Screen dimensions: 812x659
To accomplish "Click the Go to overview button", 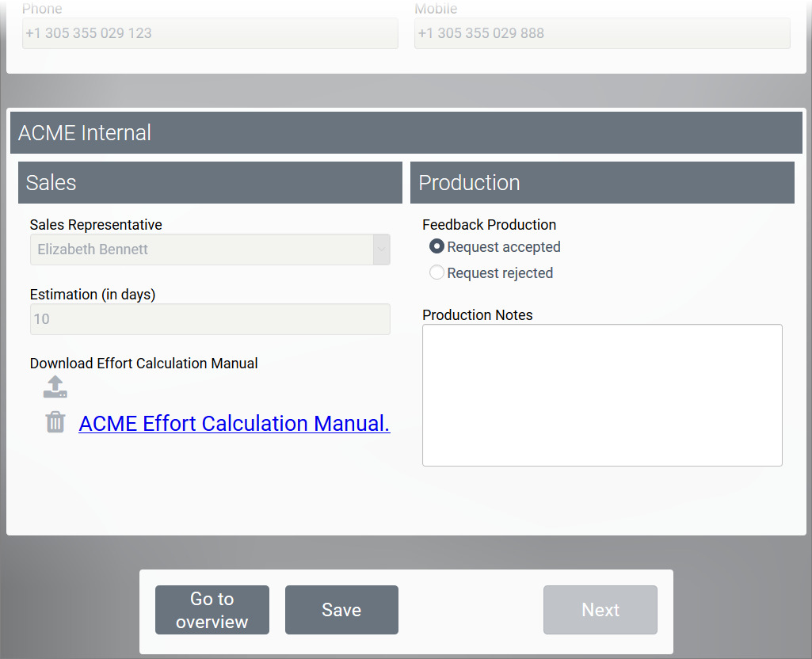I will click(212, 610).
